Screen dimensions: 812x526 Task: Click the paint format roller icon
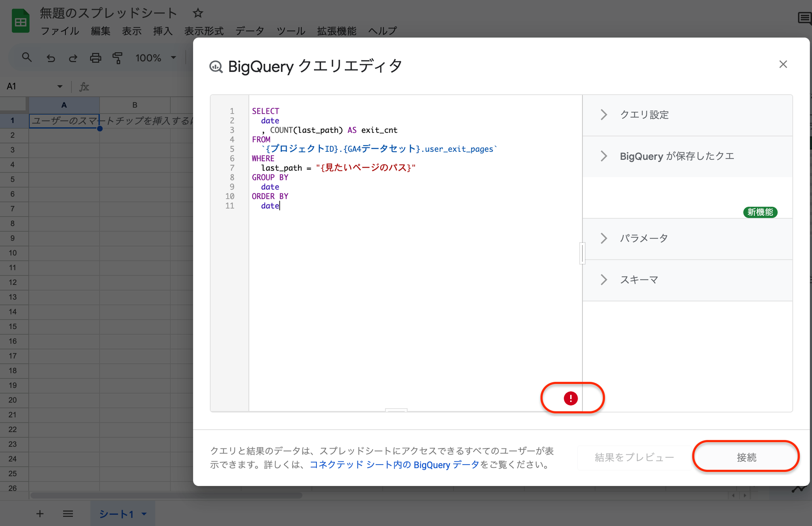point(118,58)
